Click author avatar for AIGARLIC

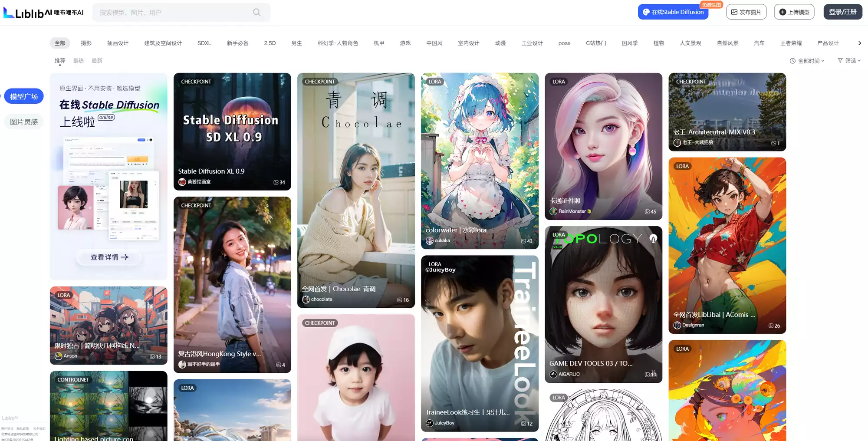[553, 374]
